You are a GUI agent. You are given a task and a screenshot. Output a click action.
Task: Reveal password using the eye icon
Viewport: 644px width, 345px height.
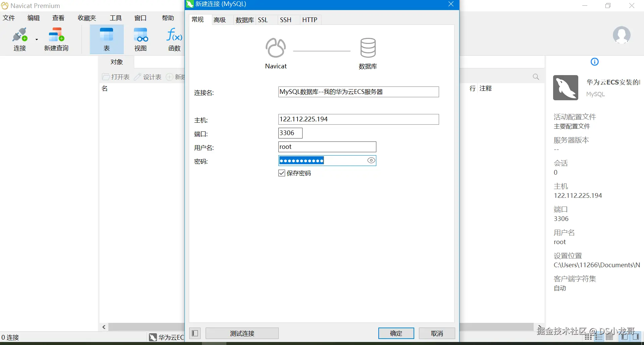[x=371, y=161]
